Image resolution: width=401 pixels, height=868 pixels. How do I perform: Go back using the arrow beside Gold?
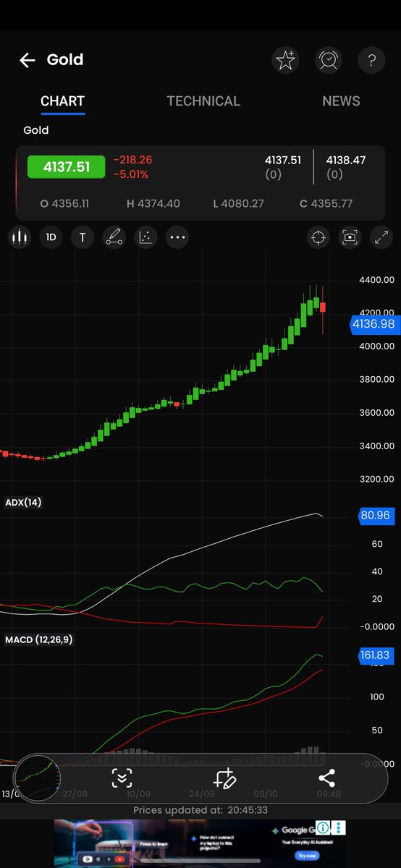pos(28,60)
